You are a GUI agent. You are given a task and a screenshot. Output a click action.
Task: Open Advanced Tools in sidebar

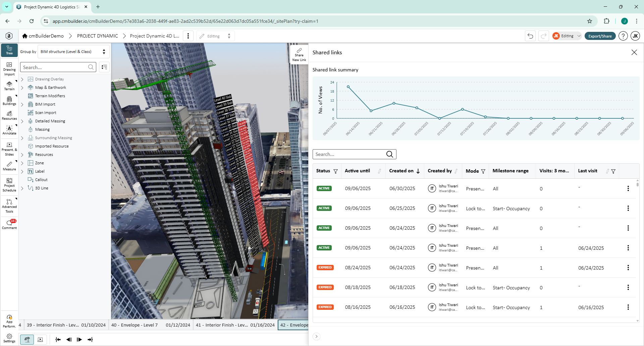pos(9,206)
